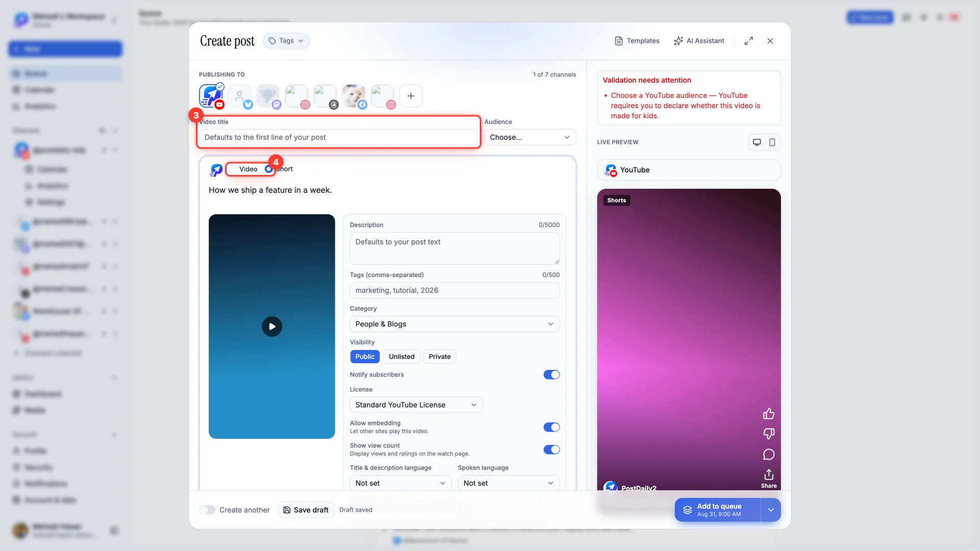
Task: Launch the AI Assistant
Action: click(699, 41)
